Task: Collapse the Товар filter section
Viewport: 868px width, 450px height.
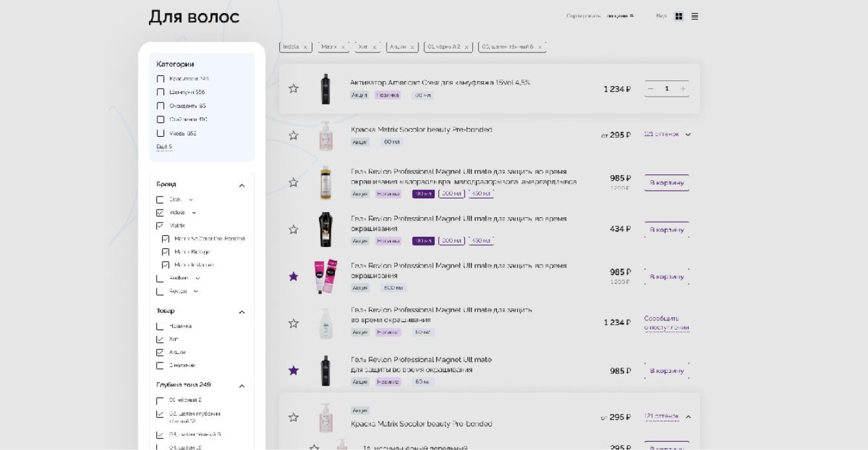Action: [242, 312]
